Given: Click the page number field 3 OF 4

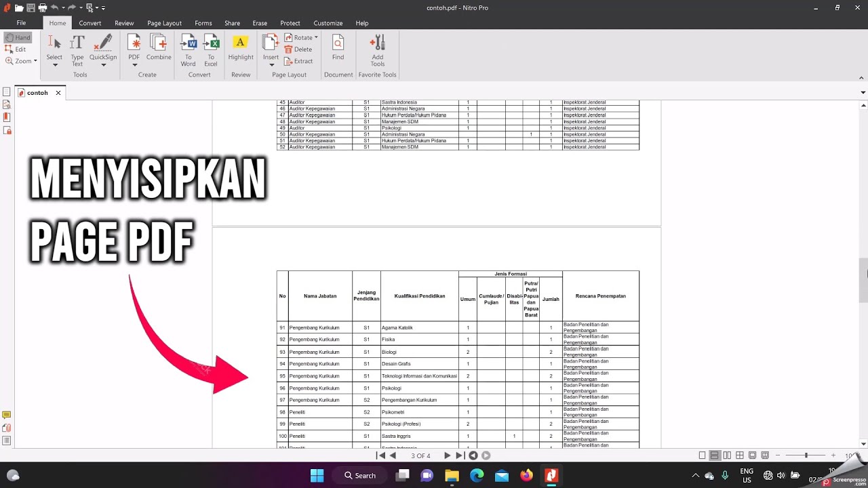Looking at the screenshot, I should tap(420, 456).
